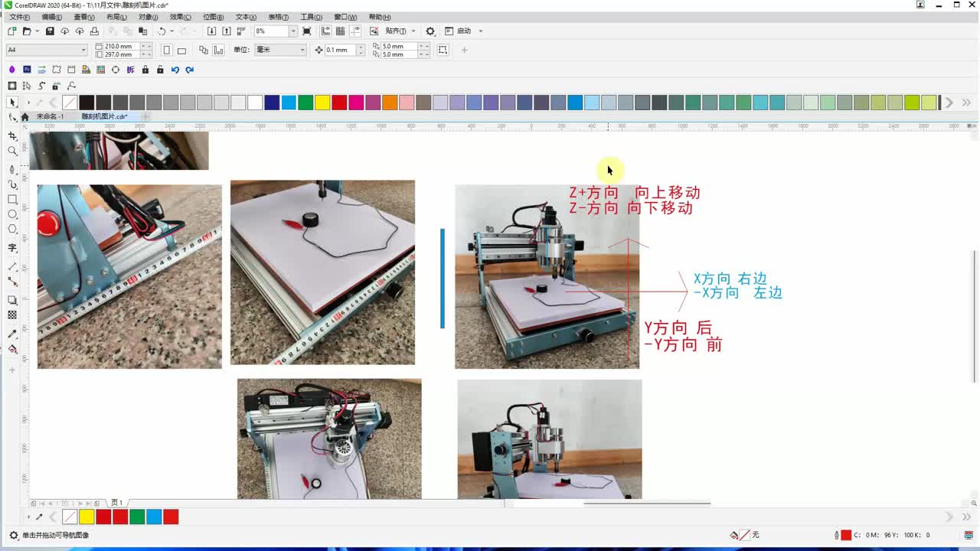
Task: Click the 贴齐(T) snap-to button
Action: click(395, 31)
